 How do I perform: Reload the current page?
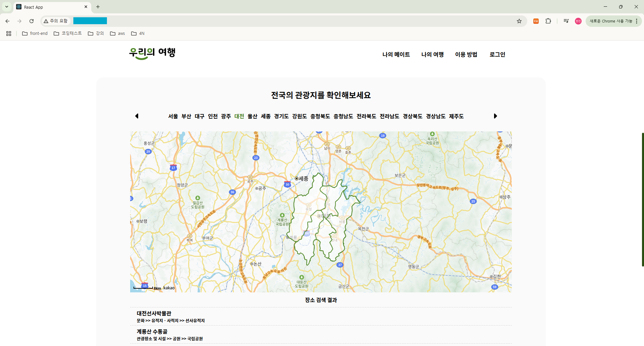(x=32, y=21)
